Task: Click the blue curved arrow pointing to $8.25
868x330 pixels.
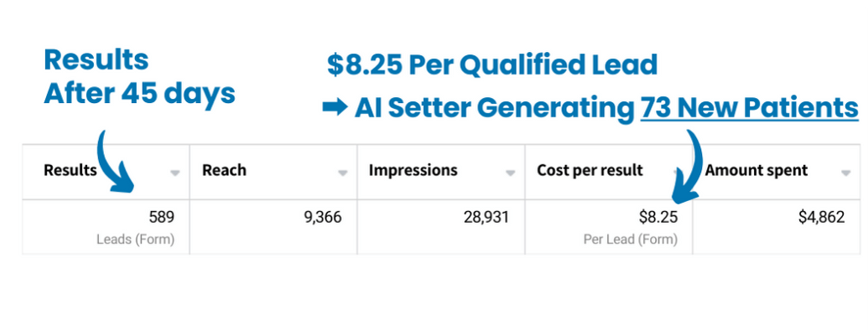Action: (x=686, y=165)
